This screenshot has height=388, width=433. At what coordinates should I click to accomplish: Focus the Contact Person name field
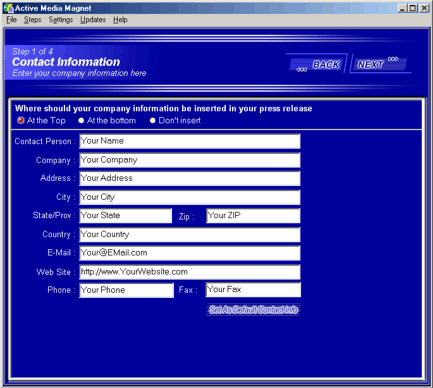click(190, 141)
